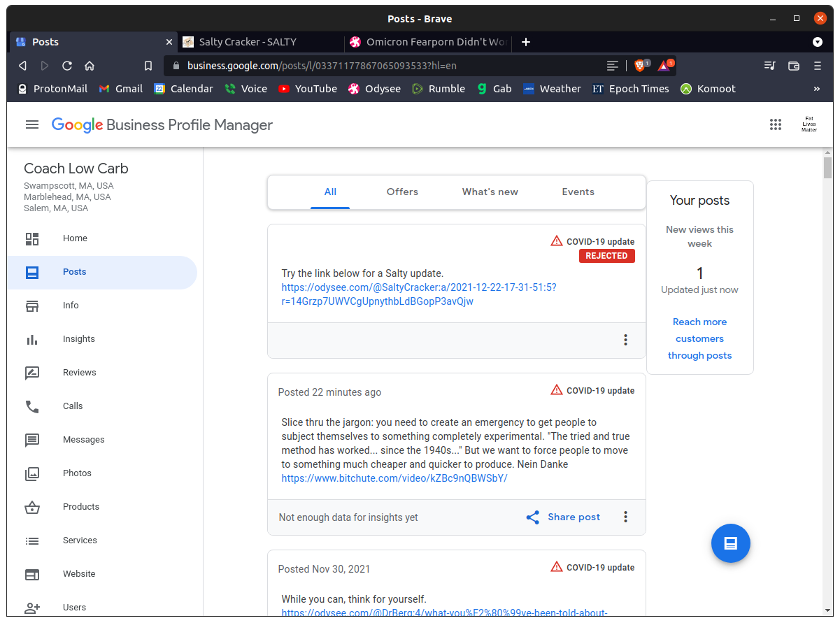Select the Events tab
The width and height of the screenshot is (840, 623).
tap(578, 192)
